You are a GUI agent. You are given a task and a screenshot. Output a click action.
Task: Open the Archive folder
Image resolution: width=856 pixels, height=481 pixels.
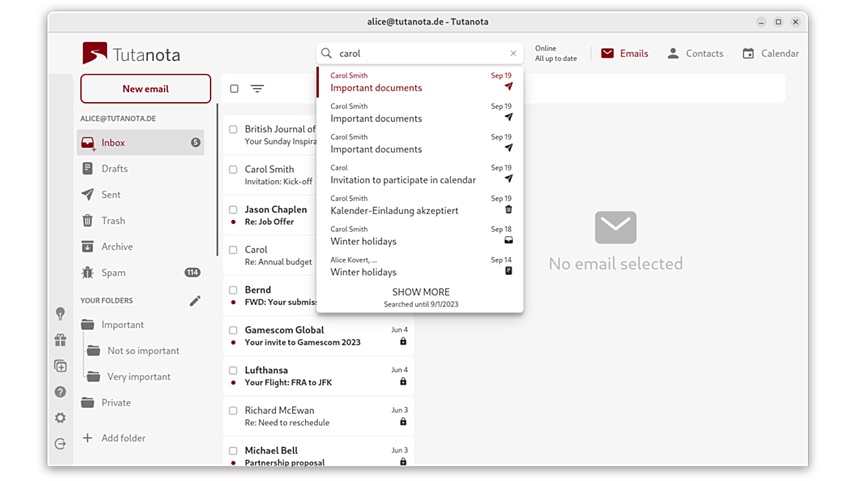pos(140,247)
